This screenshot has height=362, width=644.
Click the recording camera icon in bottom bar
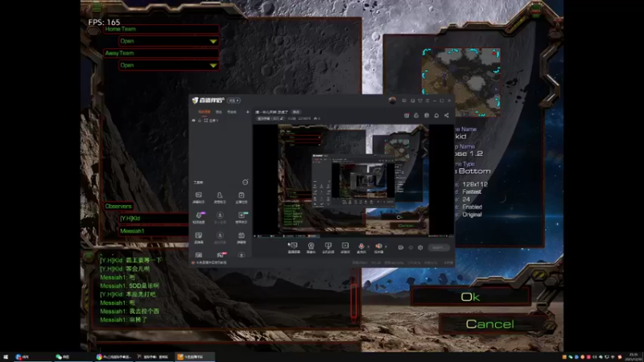(x=400, y=248)
